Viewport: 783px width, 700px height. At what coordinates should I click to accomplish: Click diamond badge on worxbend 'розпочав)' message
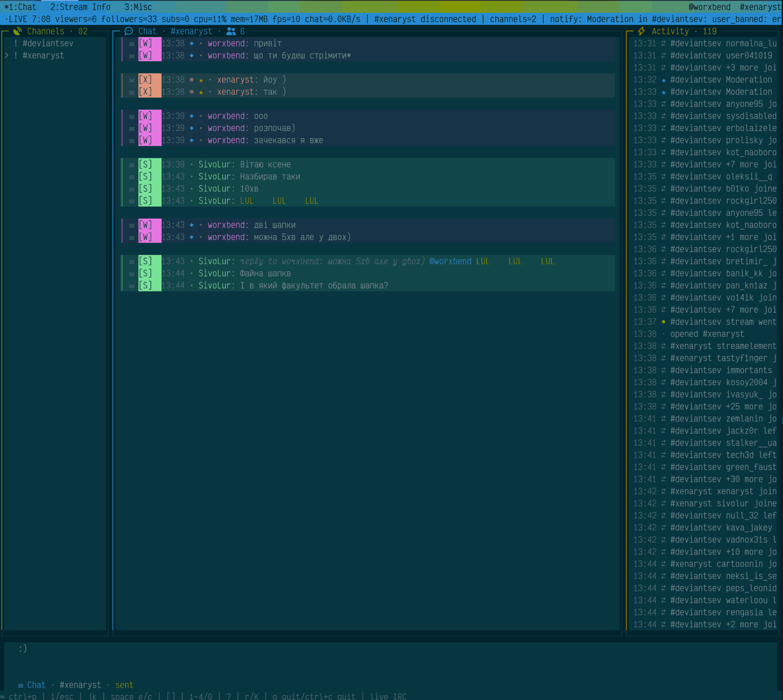[192, 128]
